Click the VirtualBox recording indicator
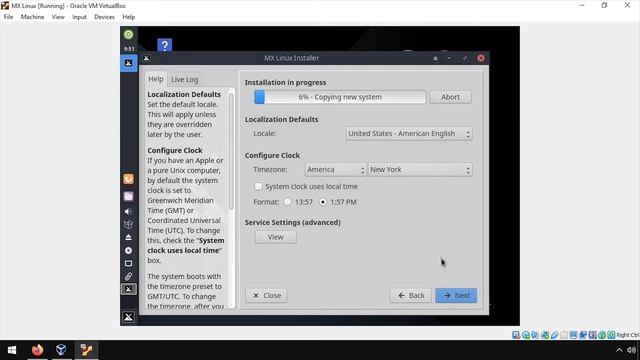Viewport: 640px width, 360px height. (583, 335)
